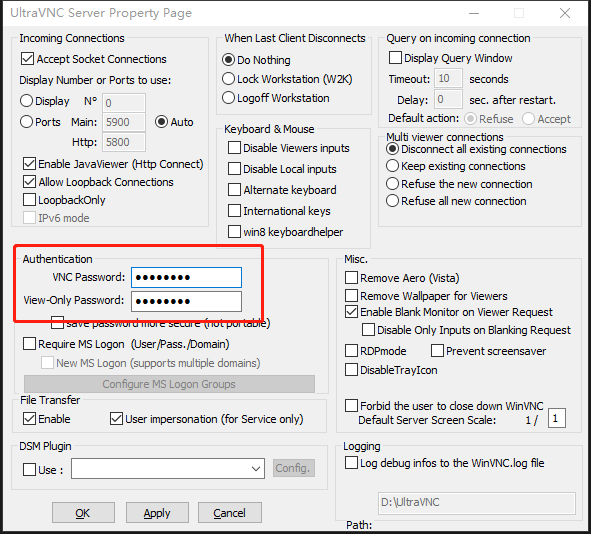This screenshot has width=591, height=534.
Task: Click the Cancel button
Action: click(230, 513)
